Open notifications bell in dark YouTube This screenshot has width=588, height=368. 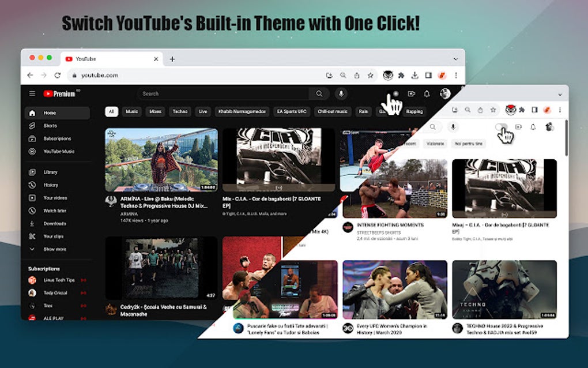click(x=427, y=94)
